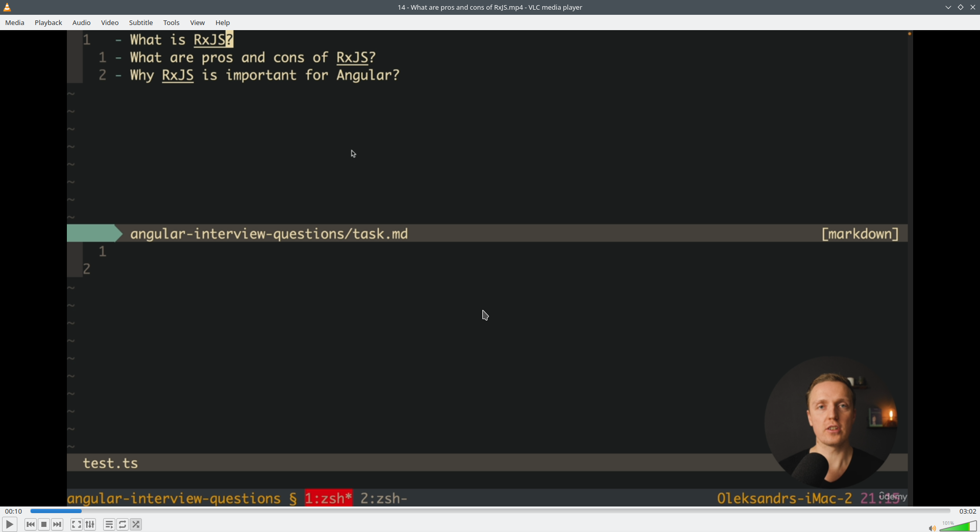Open the Video menu

(x=110, y=22)
